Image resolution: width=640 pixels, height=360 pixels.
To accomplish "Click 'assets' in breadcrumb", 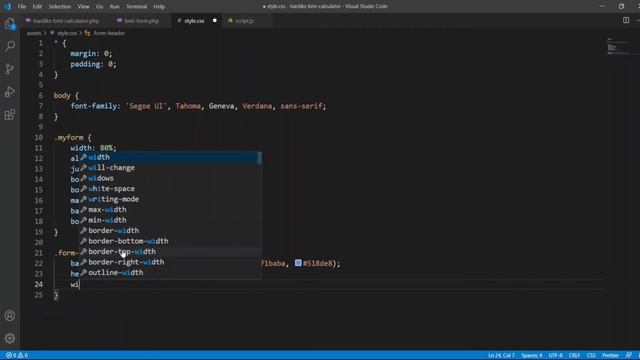I will pyautogui.click(x=34, y=33).
